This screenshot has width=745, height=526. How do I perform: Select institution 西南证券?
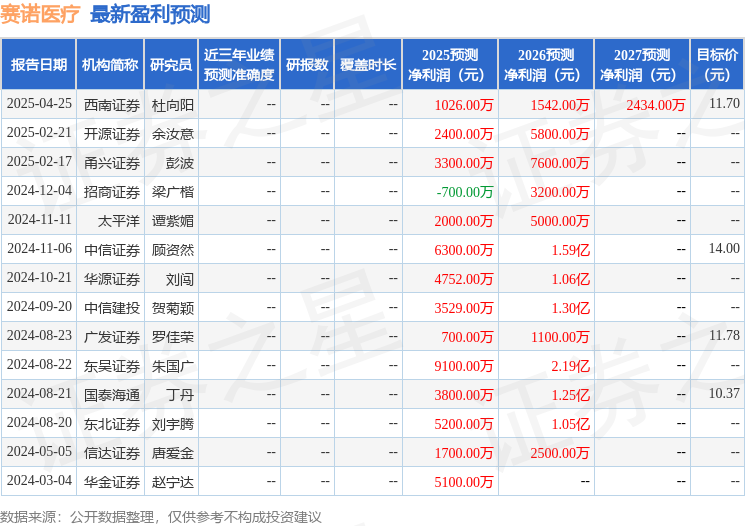[112, 105]
